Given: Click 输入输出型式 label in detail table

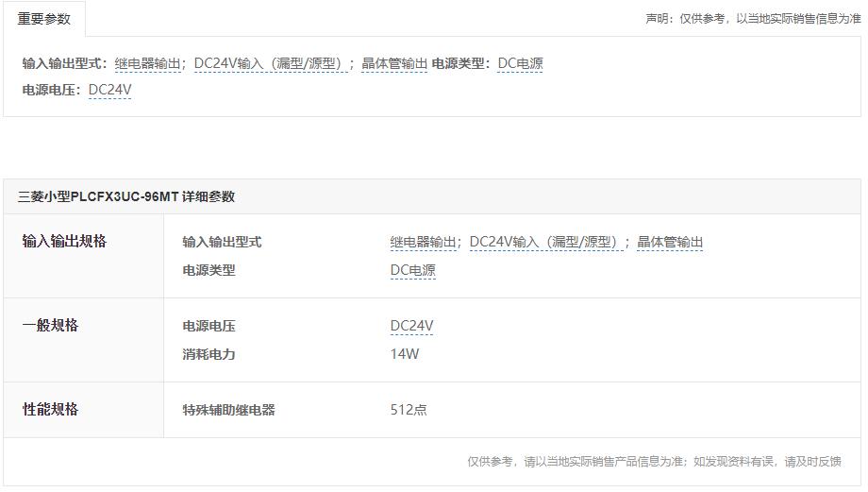Looking at the screenshot, I should (x=222, y=242).
